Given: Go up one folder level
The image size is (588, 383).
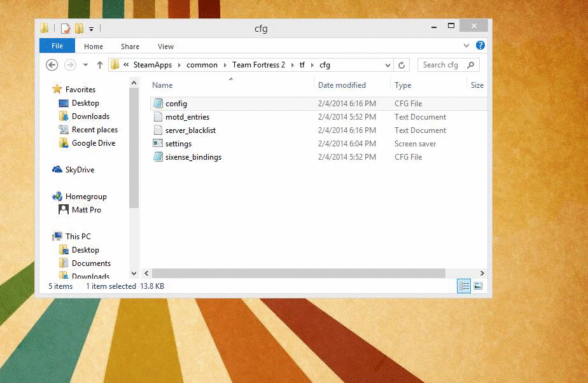Looking at the screenshot, I should point(99,65).
